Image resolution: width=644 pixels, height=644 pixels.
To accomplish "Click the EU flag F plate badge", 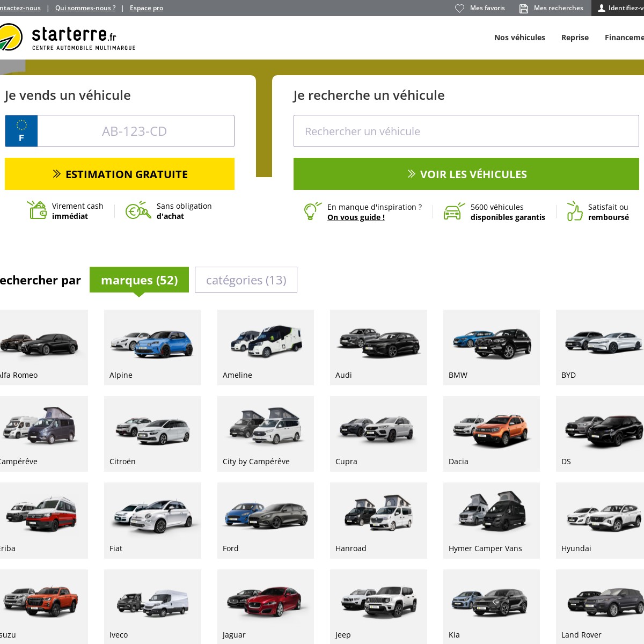I will point(21,131).
